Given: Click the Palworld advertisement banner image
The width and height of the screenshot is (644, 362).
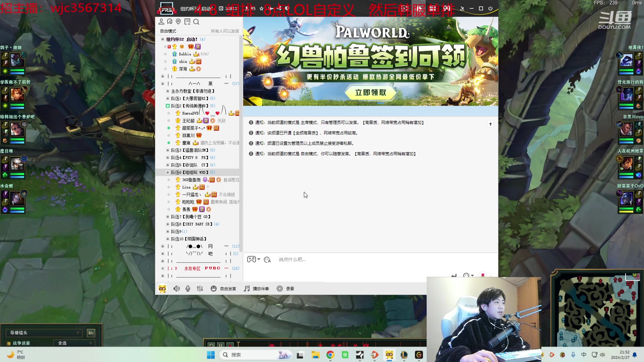Looking at the screenshot, I should [x=371, y=61].
